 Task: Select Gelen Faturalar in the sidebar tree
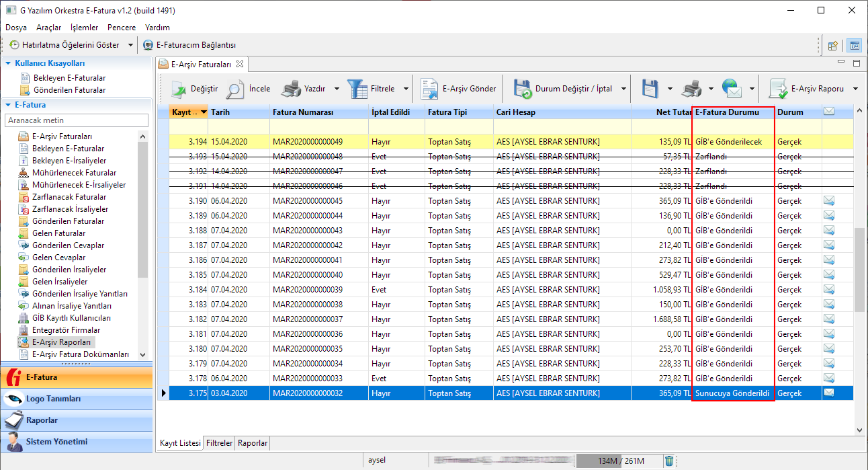[58, 233]
